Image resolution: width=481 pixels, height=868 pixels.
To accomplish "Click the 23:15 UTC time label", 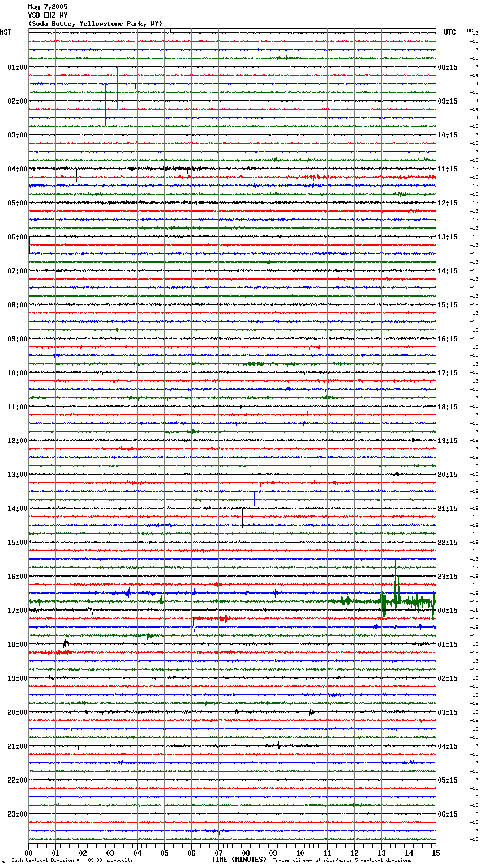I will tap(448, 577).
